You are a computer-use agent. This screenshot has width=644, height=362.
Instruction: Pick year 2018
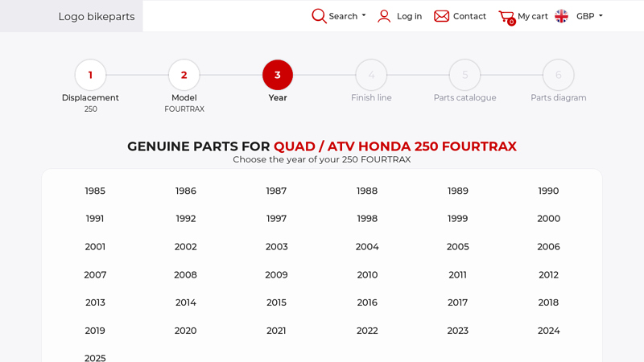point(548,302)
